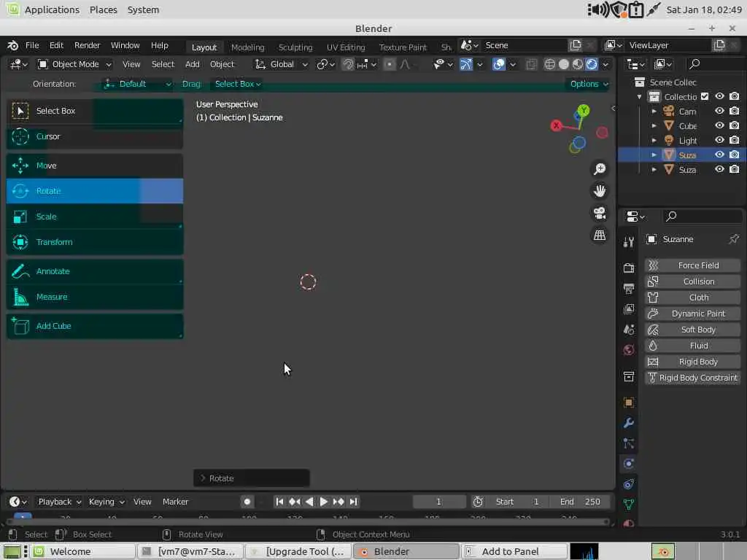Image resolution: width=747 pixels, height=560 pixels.
Task: Disable Light in renders camera icon
Action: click(x=734, y=140)
